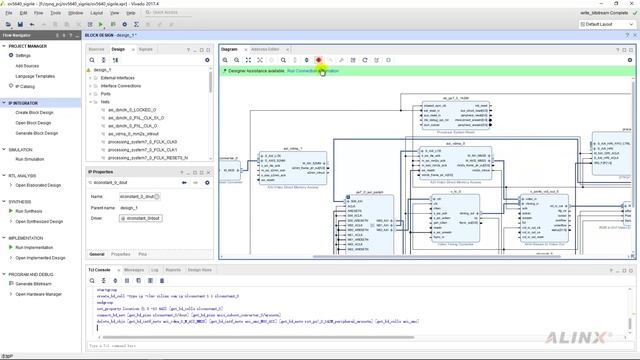Switch to the Design Runs tab
Viewport: 640px width, 360px height.
point(200,270)
